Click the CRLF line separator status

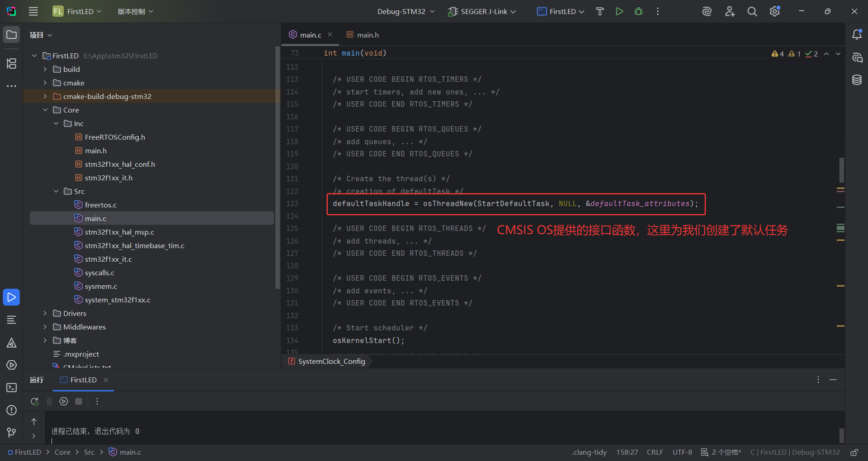655,452
